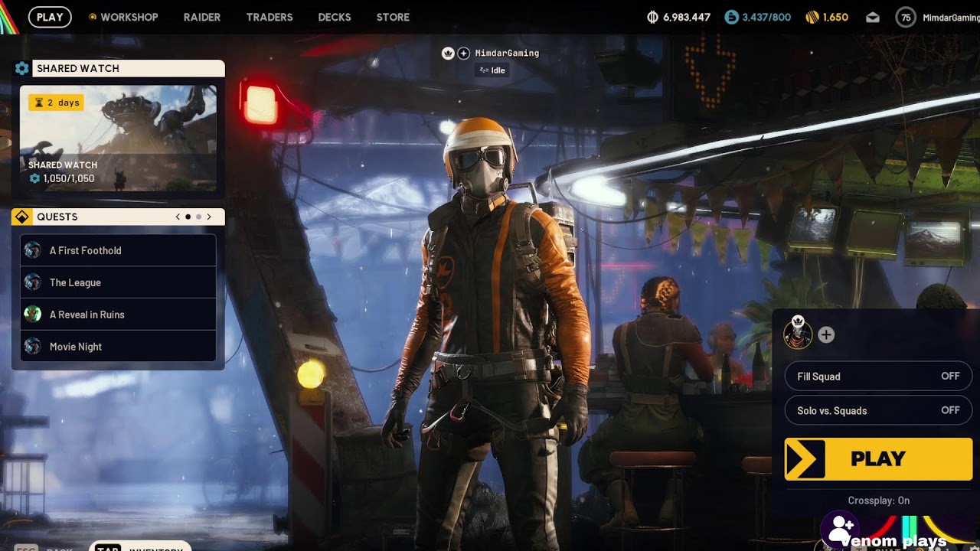Open the RAIDER tab
Screen dimensions: 980x551
coord(202,17)
